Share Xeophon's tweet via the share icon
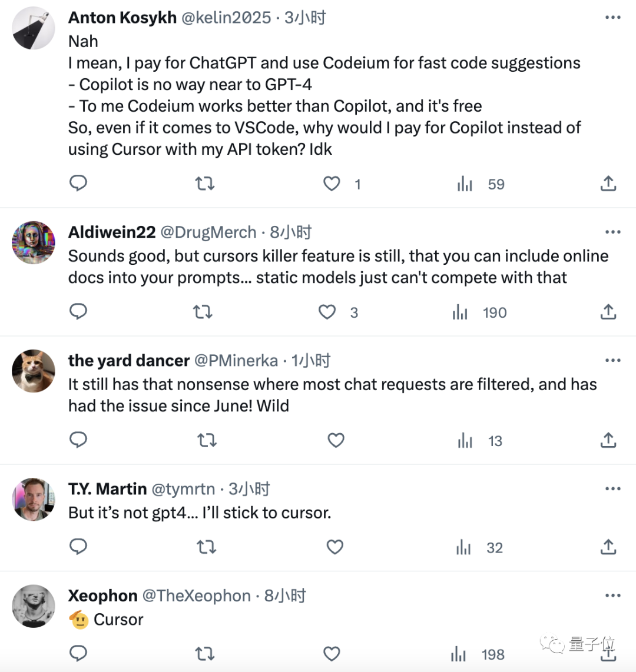The width and height of the screenshot is (636, 672). 608,653
